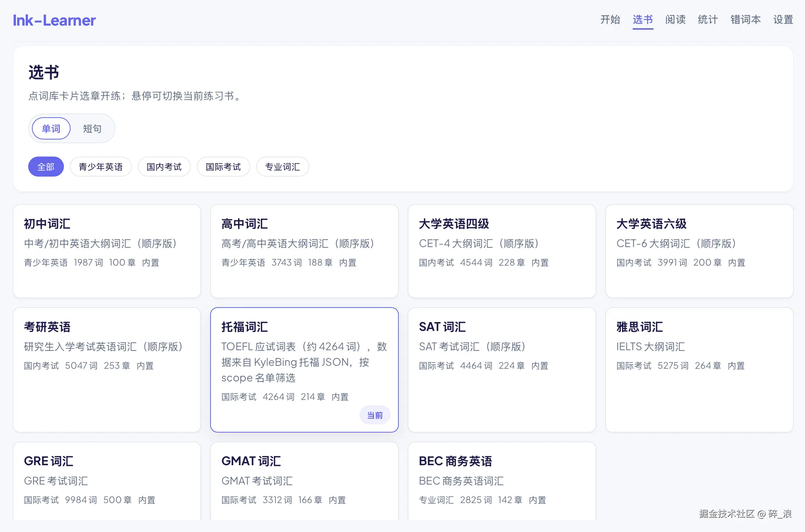The image size is (805, 532).
Task: Click the 3743 词 count text
Action: [287, 262]
